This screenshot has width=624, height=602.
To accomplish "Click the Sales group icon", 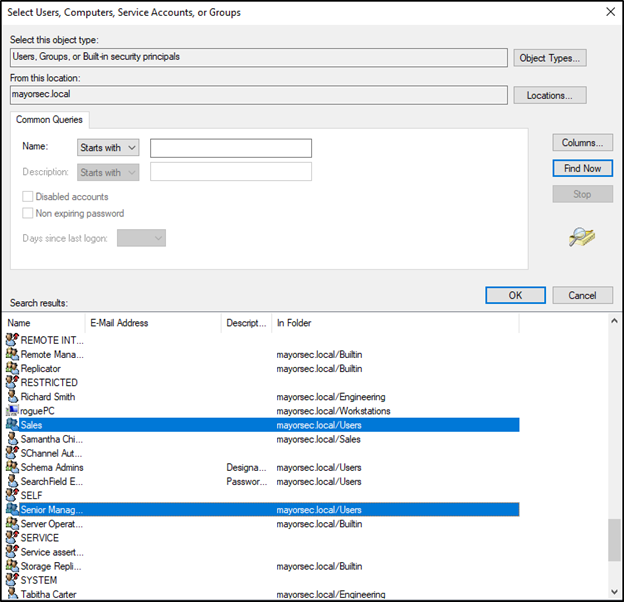I will pyautogui.click(x=12, y=425).
